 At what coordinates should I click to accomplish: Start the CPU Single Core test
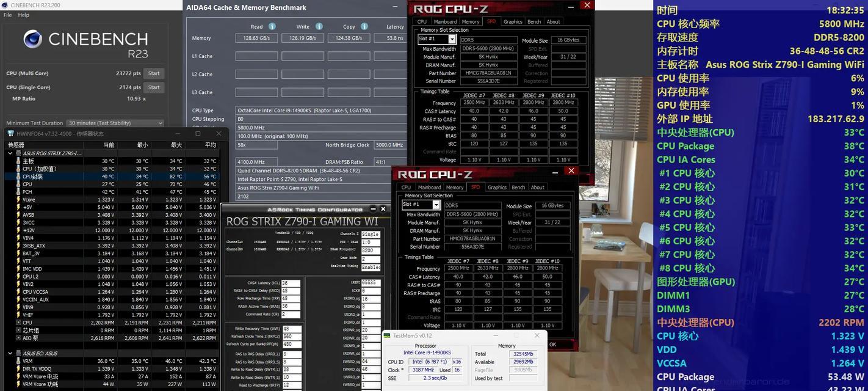click(x=154, y=87)
